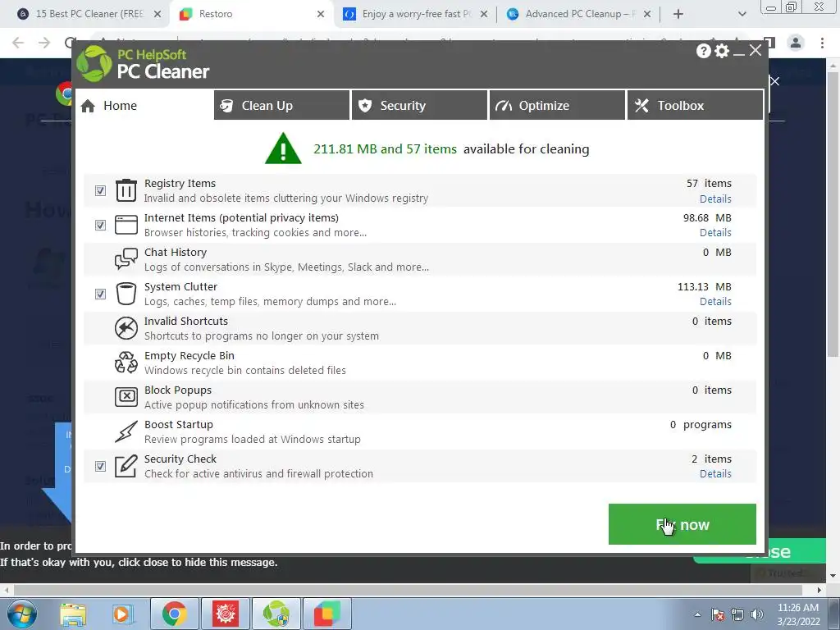Click the '113.13 MB' System Clutter value
The height and width of the screenshot is (630, 840).
pos(704,286)
